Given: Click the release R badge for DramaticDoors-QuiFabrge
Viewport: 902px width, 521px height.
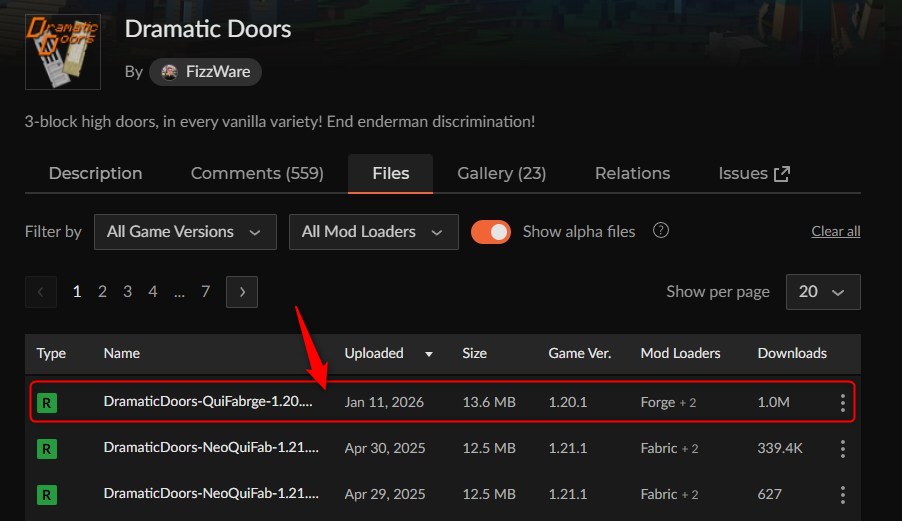Looking at the screenshot, I should (47, 403).
